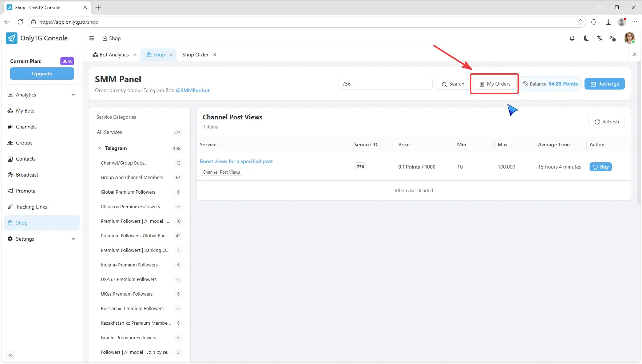
Task: Click the search field containing 756
Action: pos(385,84)
